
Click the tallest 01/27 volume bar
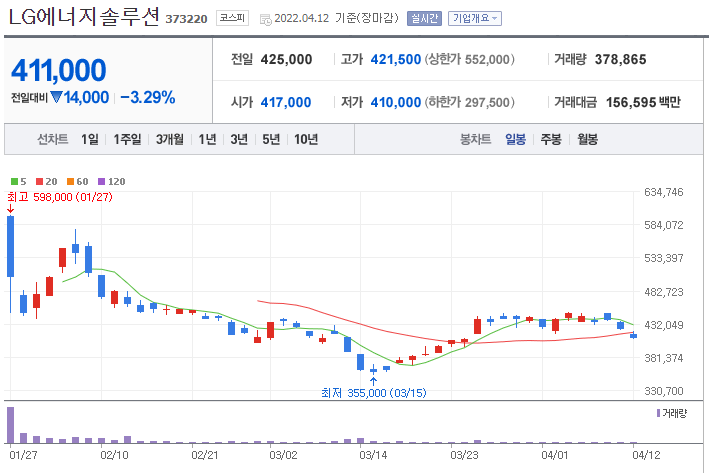10,425
